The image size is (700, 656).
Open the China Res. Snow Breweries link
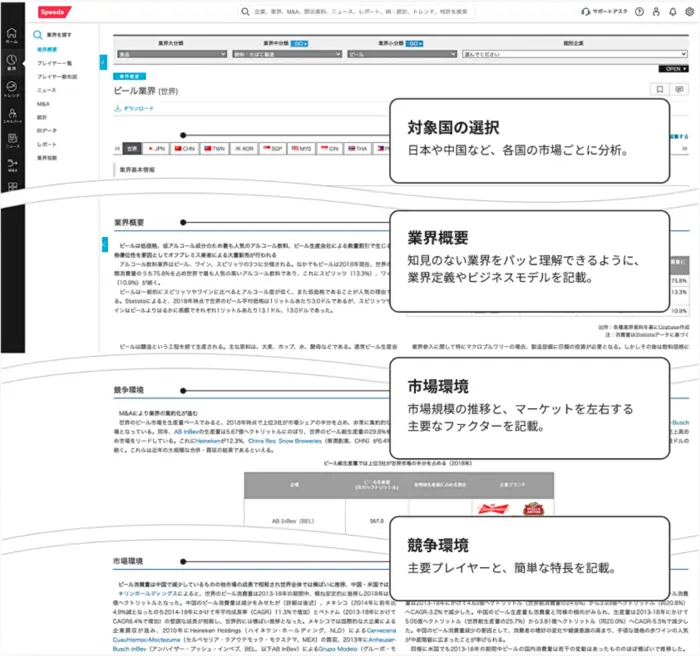pos(285,441)
